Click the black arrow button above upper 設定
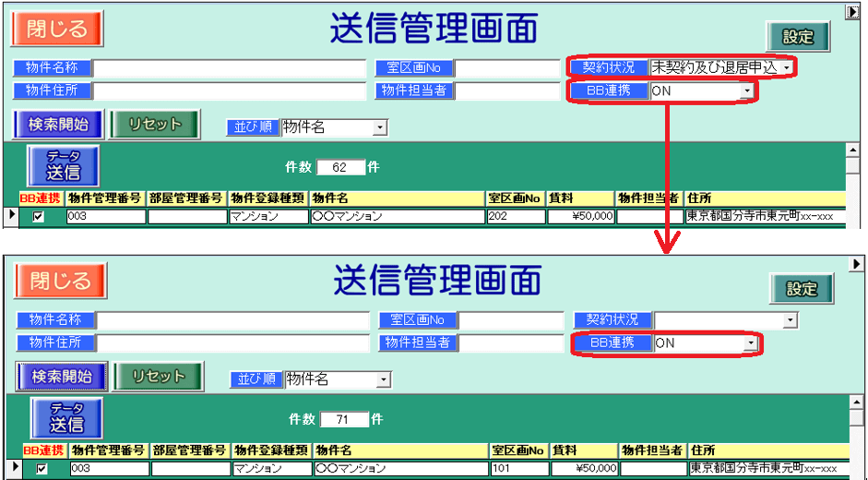Screen dimensions: 868x480 click(852, 12)
